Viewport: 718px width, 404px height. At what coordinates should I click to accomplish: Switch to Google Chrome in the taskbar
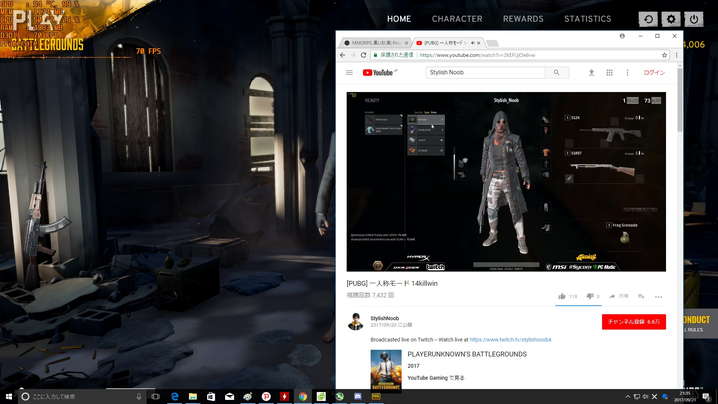(x=303, y=396)
